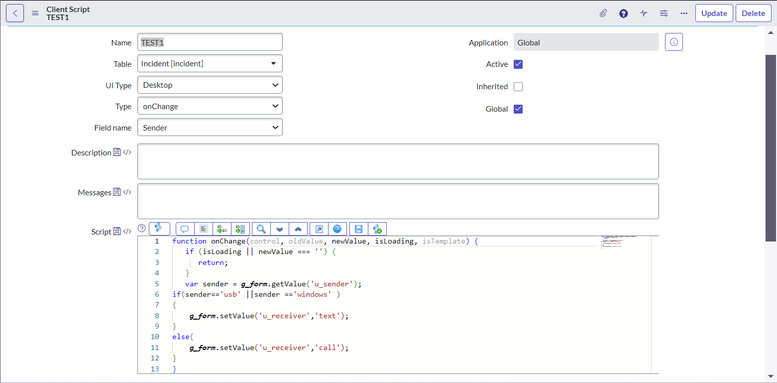Open the UI Type dropdown
This screenshot has height=383, width=777.
tap(210, 85)
